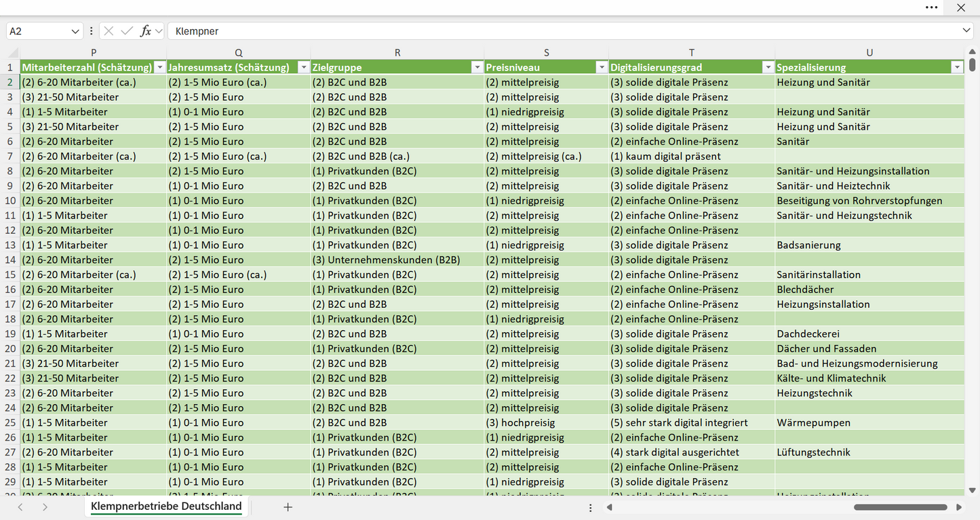This screenshot has width=980, height=520.
Task: Add new sheet with plus icon
Action: 288,507
